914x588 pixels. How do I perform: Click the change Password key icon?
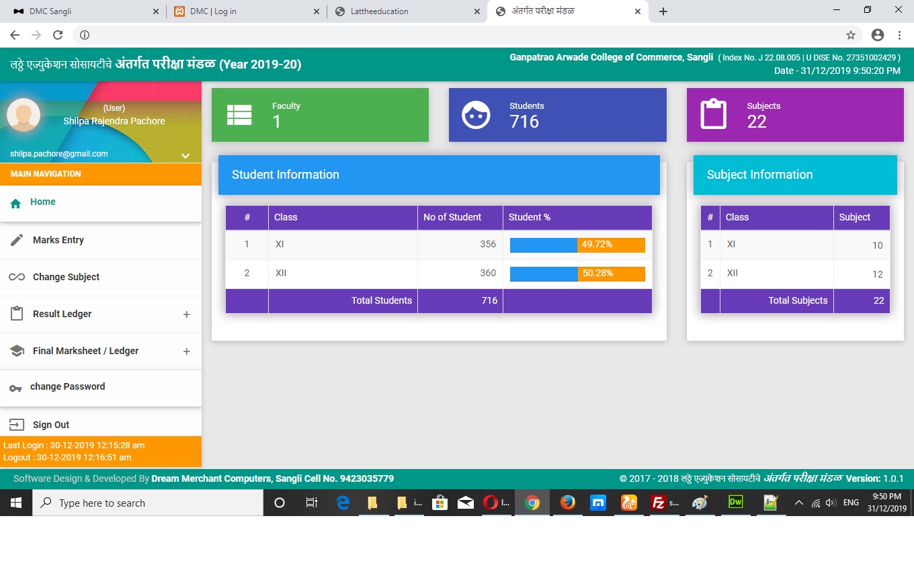click(x=15, y=388)
